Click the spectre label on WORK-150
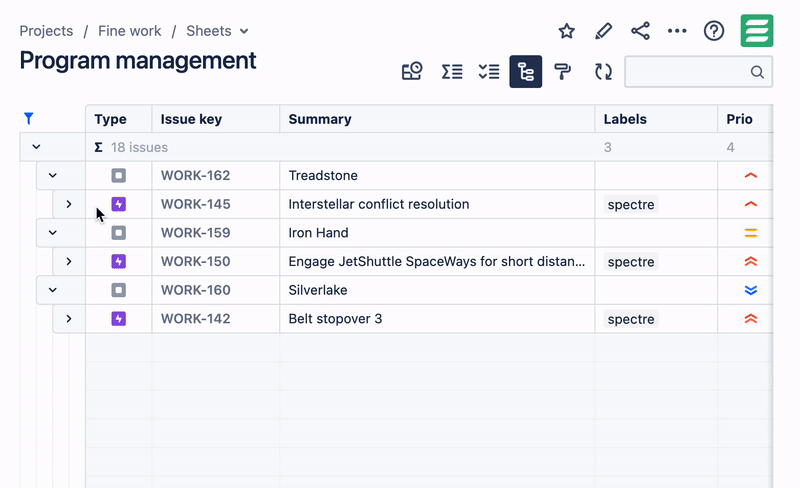 coord(631,261)
